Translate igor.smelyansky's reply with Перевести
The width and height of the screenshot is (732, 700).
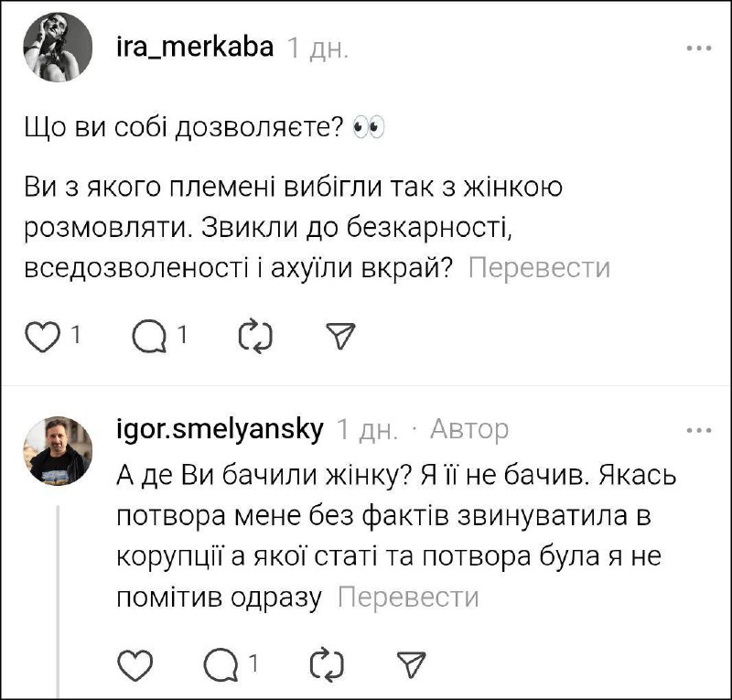[x=408, y=598]
